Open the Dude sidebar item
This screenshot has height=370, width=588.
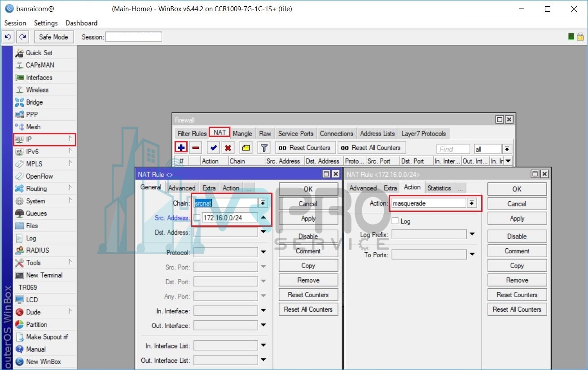pos(33,312)
